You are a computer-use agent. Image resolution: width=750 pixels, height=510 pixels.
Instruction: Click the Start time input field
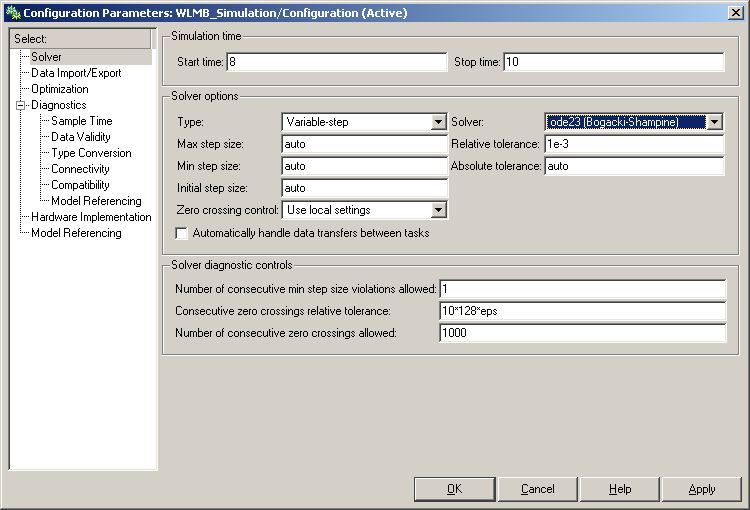click(x=339, y=62)
